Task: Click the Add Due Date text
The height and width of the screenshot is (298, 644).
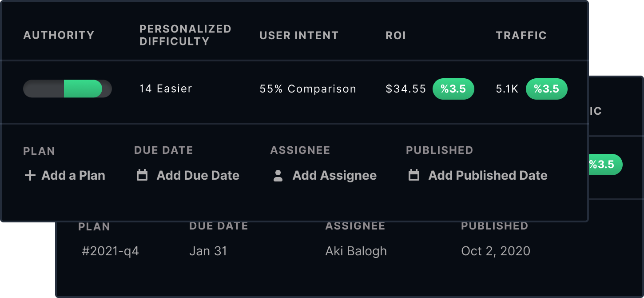Action: pos(198,176)
